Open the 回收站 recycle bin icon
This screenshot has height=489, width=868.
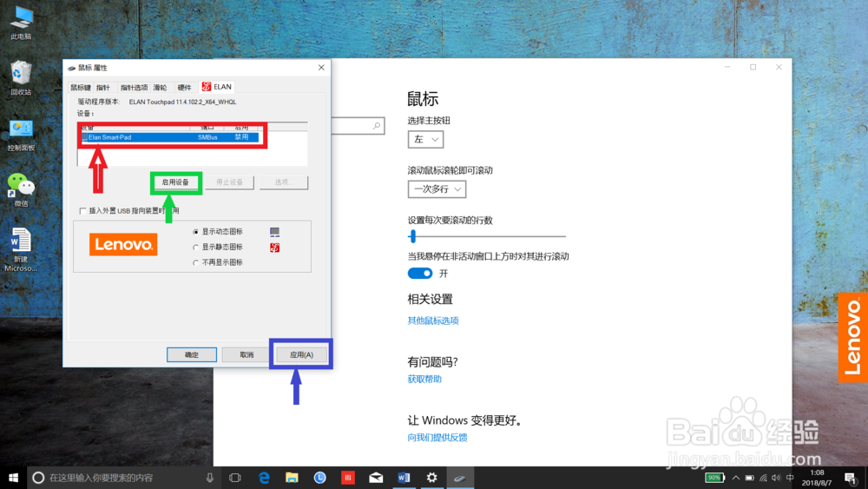(21, 77)
